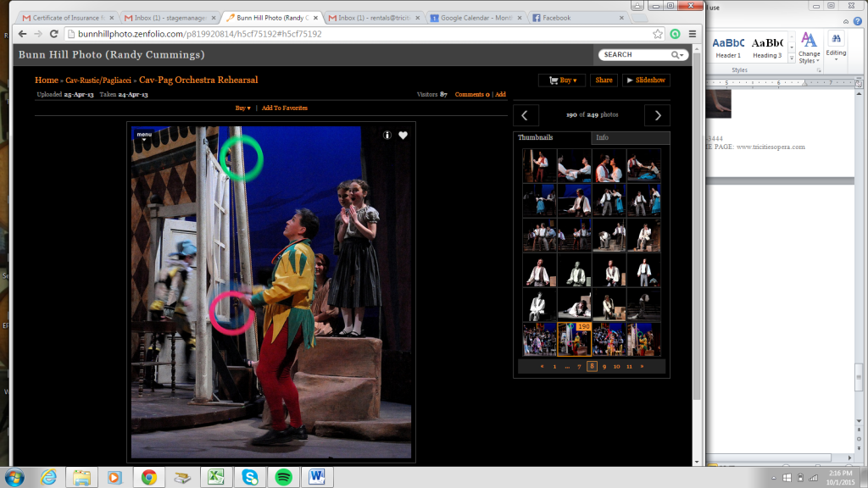Open the menu dropdown on the photo

pyautogui.click(x=144, y=135)
